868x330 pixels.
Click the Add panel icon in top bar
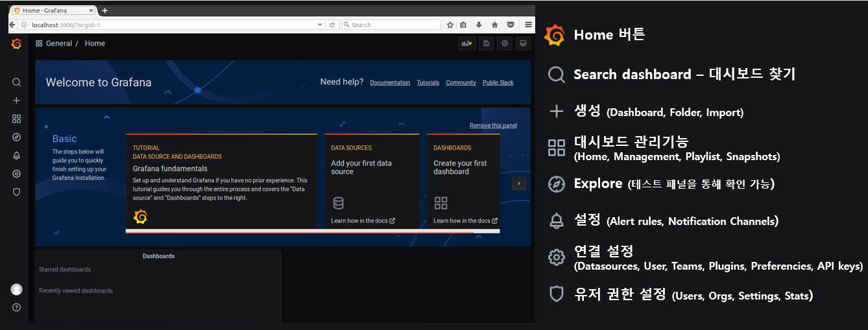pos(466,43)
